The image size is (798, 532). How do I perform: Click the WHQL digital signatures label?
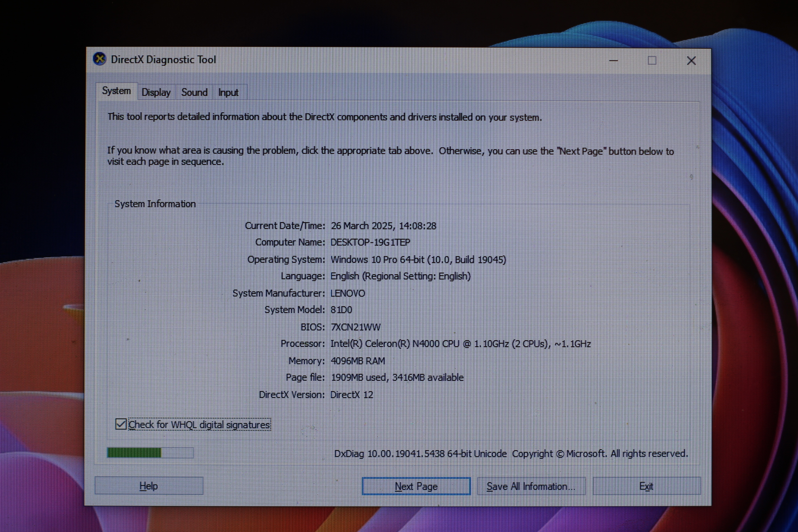point(199,425)
